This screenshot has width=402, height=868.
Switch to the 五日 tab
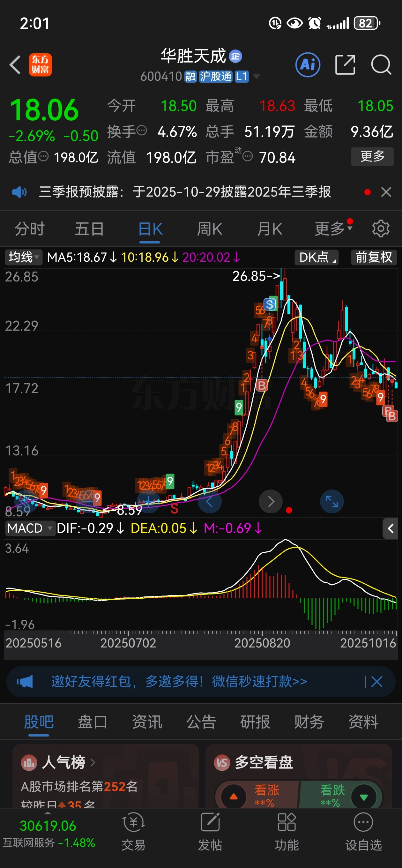tap(90, 229)
